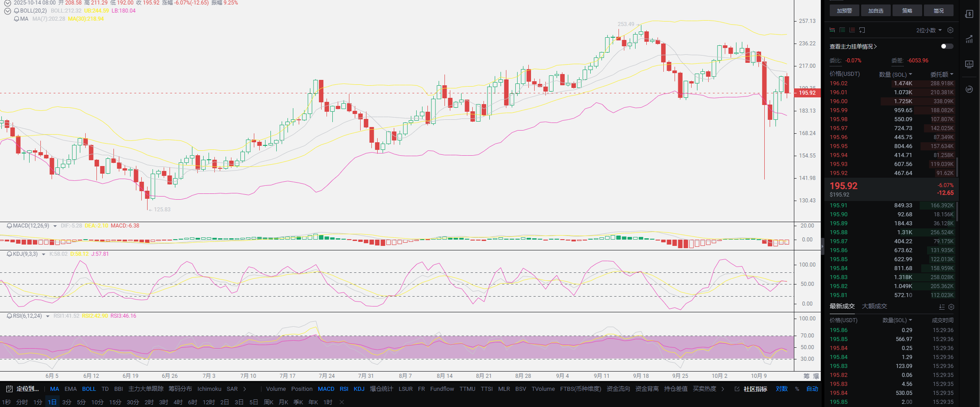Toggle the BOLL overlay indicator
Viewport: 980px width, 407px height.
pos(89,389)
